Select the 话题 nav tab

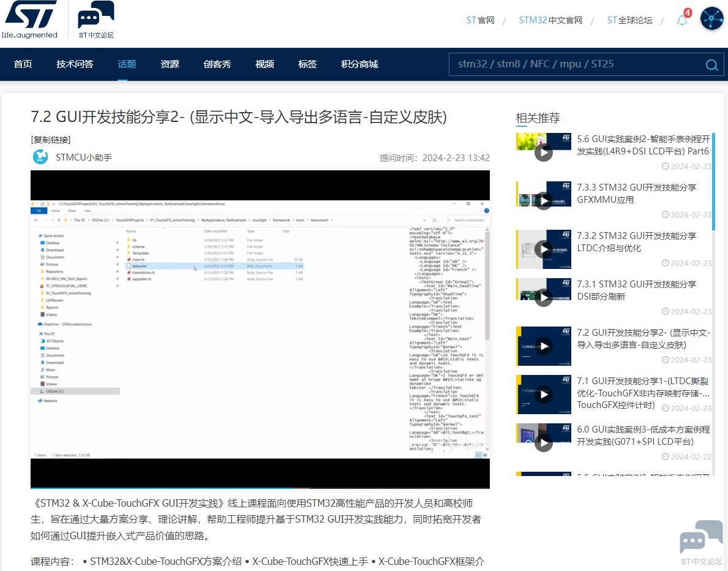coord(127,64)
